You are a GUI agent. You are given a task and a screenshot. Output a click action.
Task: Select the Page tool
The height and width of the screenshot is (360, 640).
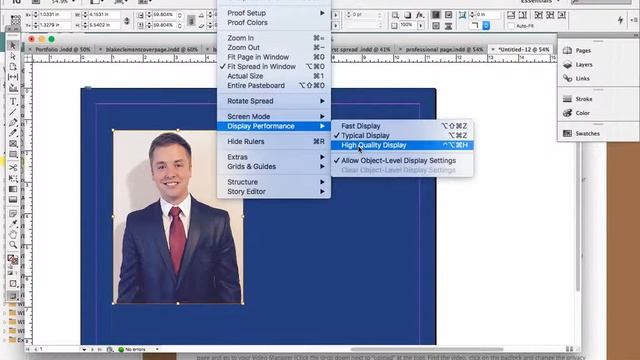pos(13,67)
